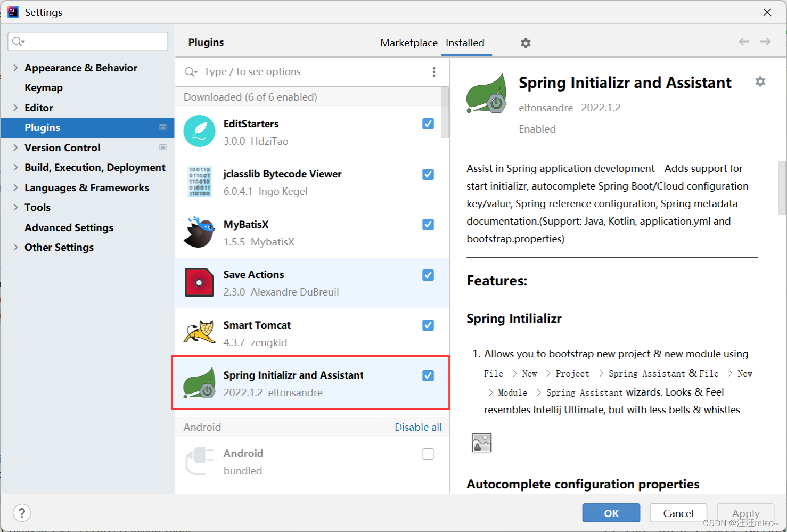
Task: Click the plugin search magnifier icon
Action: click(x=191, y=72)
